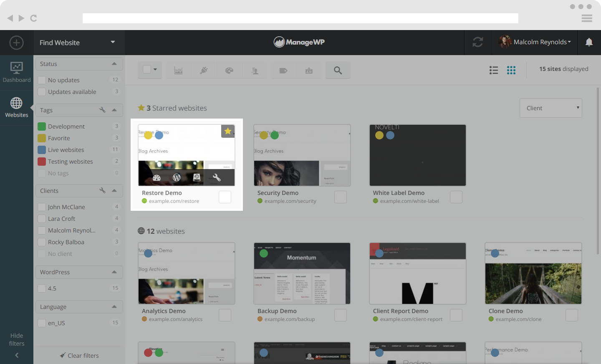Open the Client sort dropdown
The height and width of the screenshot is (364, 601).
[551, 108]
